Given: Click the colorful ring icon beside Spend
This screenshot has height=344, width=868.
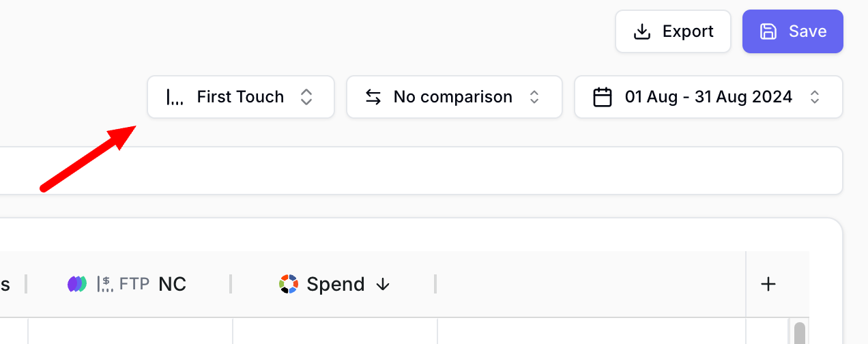Looking at the screenshot, I should point(289,284).
